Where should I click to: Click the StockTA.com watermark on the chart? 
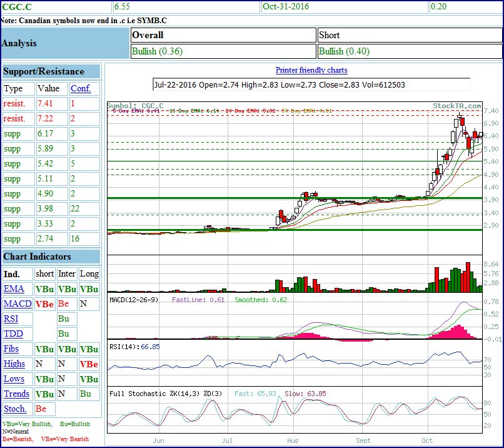tap(457, 106)
